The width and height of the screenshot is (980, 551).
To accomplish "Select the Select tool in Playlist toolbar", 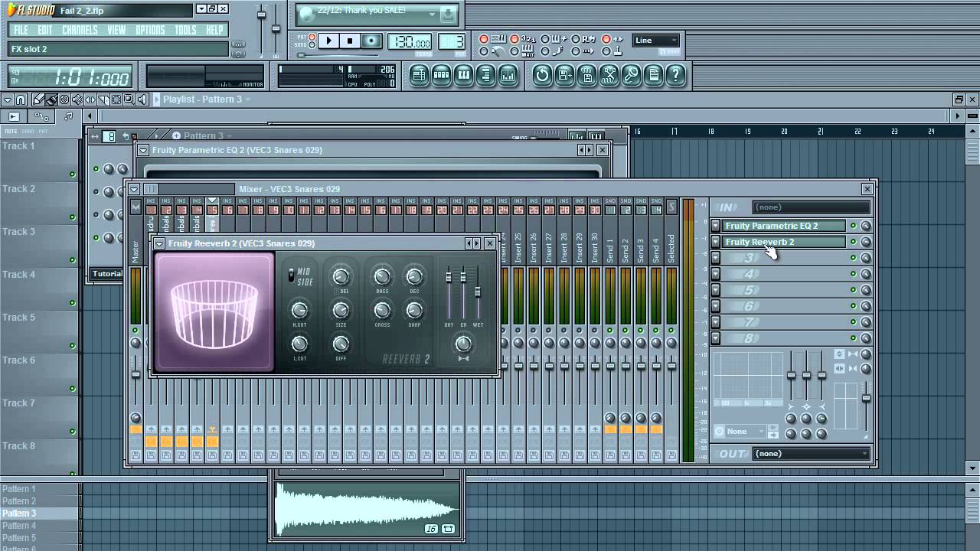I will point(116,99).
